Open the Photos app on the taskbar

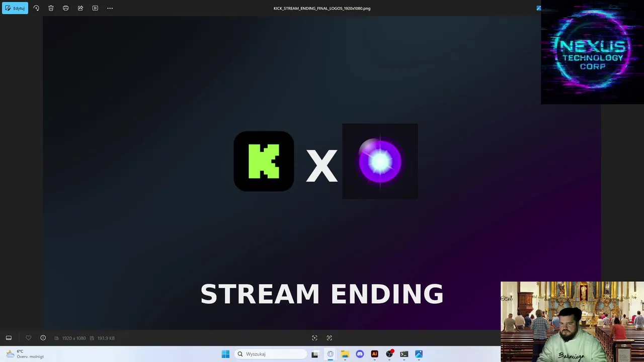419,354
